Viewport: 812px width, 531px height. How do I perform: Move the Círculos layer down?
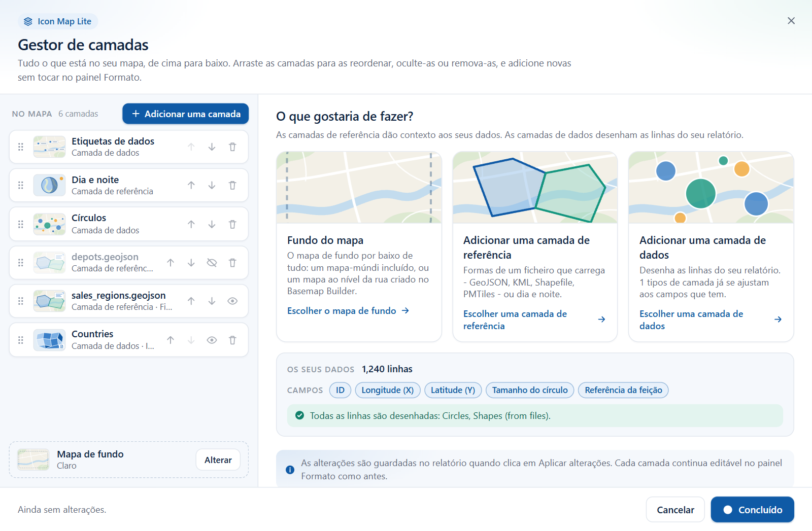pos(212,224)
